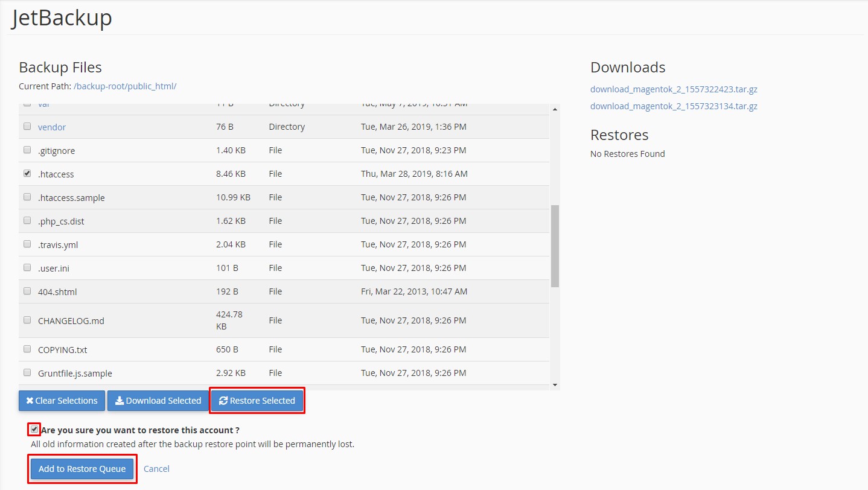
Task: Open download_magentok_2_1557323134.tar.gz link
Action: click(x=674, y=106)
